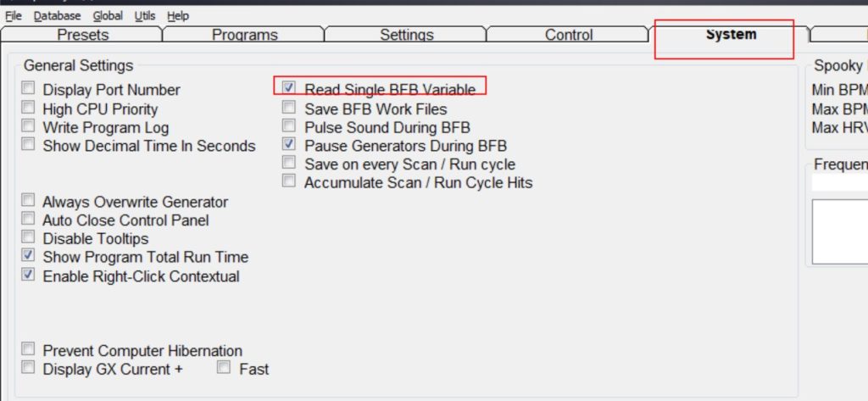Turn on Pulse Sound During BFB
This screenshot has height=401, width=868.
(x=290, y=126)
